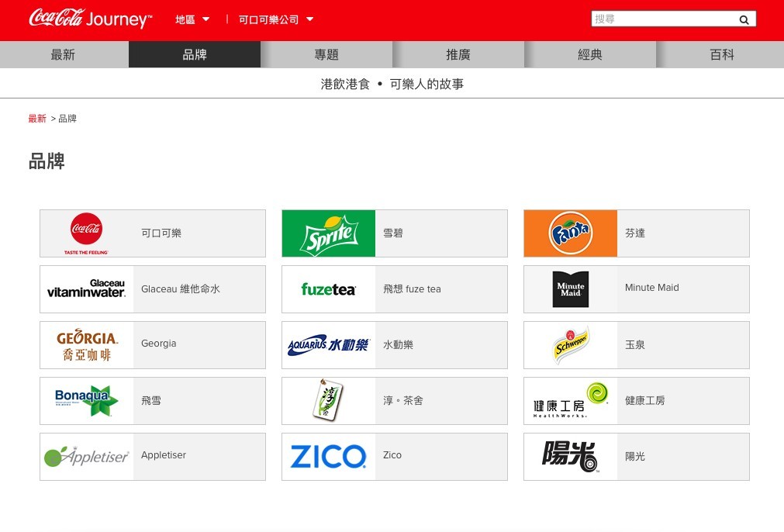Switch to the 專題 tab

click(x=326, y=54)
